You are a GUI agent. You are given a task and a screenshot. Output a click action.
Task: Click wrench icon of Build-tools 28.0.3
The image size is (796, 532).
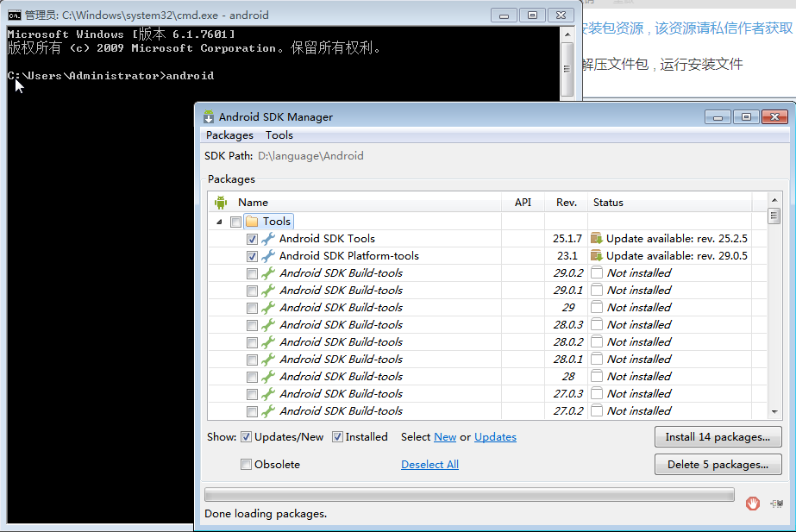tap(268, 325)
